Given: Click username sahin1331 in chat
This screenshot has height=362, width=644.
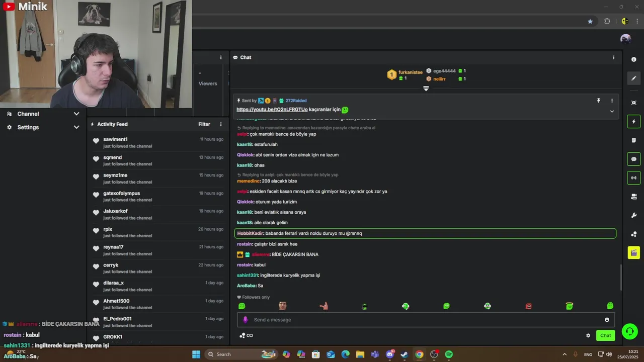Looking at the screenshot, I should pyautogui.click(x=247, y=276).
